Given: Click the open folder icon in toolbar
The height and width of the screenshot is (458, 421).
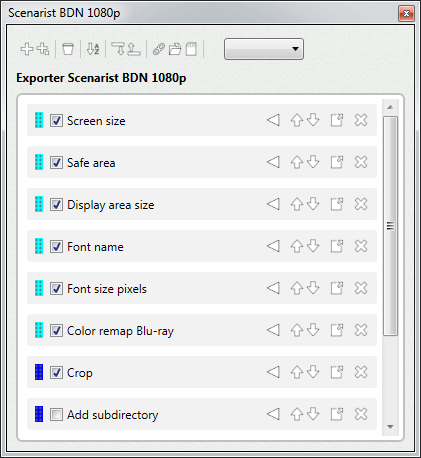Looking at the screenshot, I should click(x=175, y=49).
